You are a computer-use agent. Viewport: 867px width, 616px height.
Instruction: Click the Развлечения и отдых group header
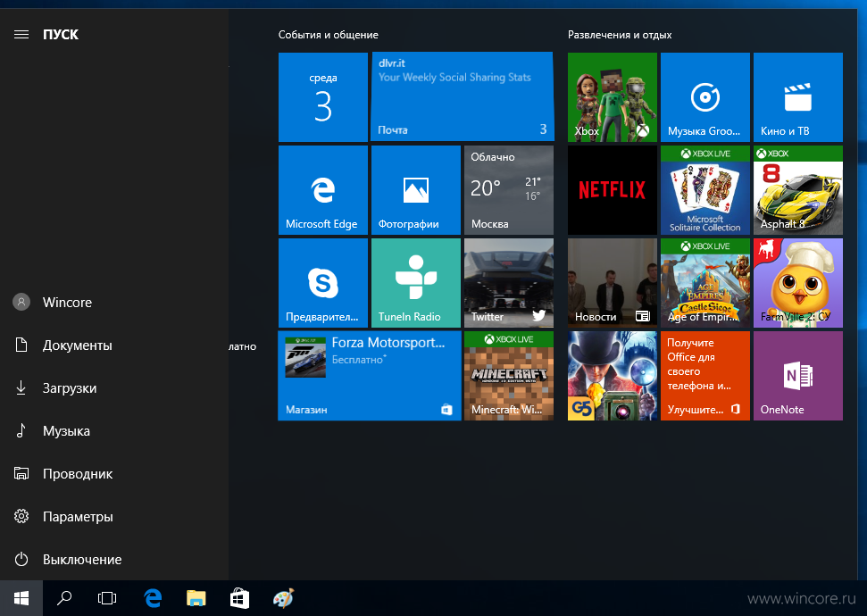(620, 35)
